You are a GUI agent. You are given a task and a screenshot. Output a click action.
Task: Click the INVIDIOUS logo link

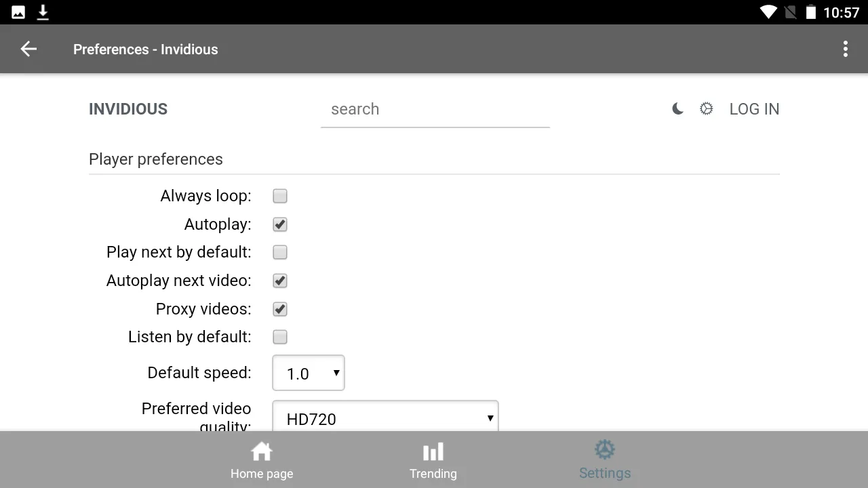coord(128,109)
